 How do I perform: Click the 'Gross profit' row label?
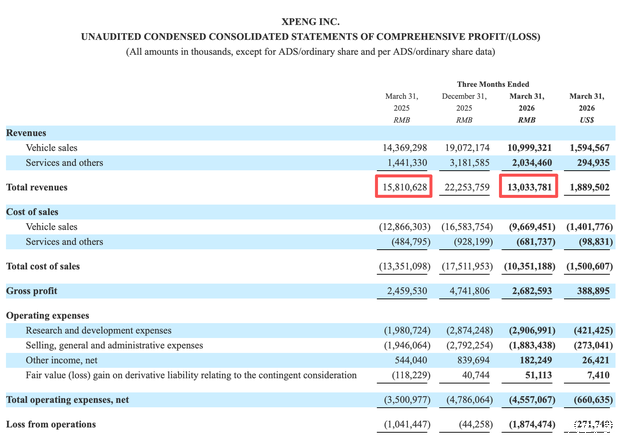32,291
